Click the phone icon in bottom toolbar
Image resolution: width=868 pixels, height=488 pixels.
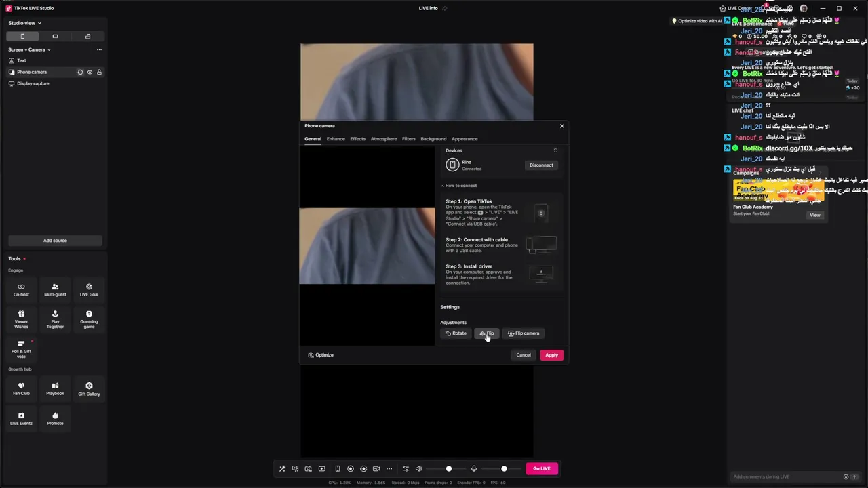coord(338,468)
